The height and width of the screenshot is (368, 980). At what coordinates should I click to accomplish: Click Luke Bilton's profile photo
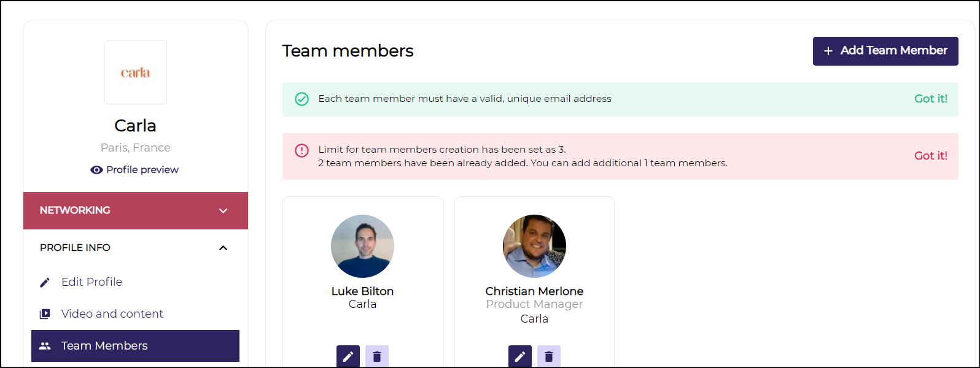point(362,246)
